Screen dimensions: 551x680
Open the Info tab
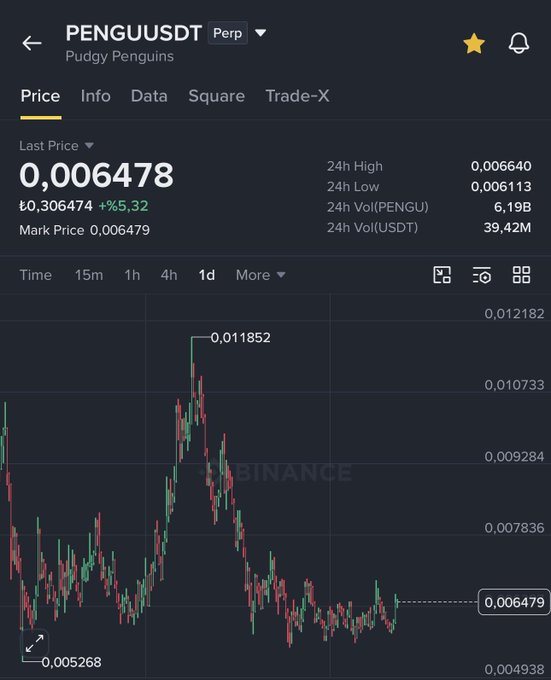tap(95, 96)
